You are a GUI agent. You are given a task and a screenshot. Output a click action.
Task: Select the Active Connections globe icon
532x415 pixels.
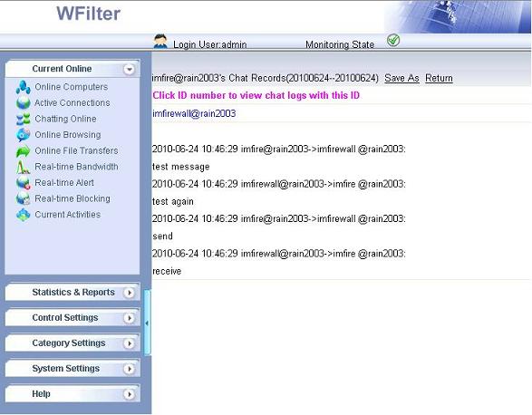pyautogui.click(x=23, y=102)
